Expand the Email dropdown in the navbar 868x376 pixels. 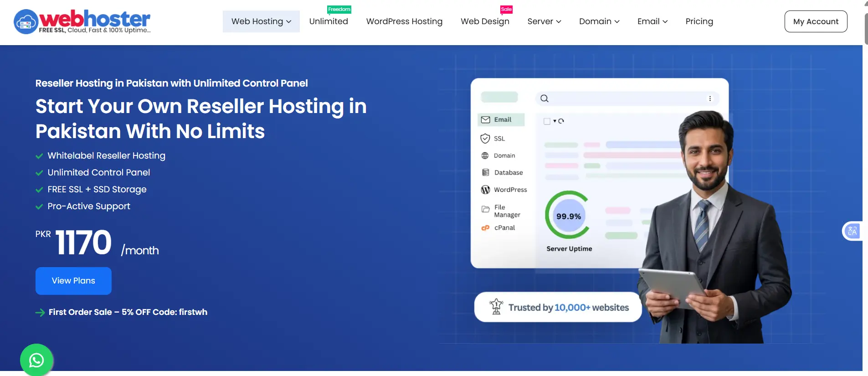[652, 21]
